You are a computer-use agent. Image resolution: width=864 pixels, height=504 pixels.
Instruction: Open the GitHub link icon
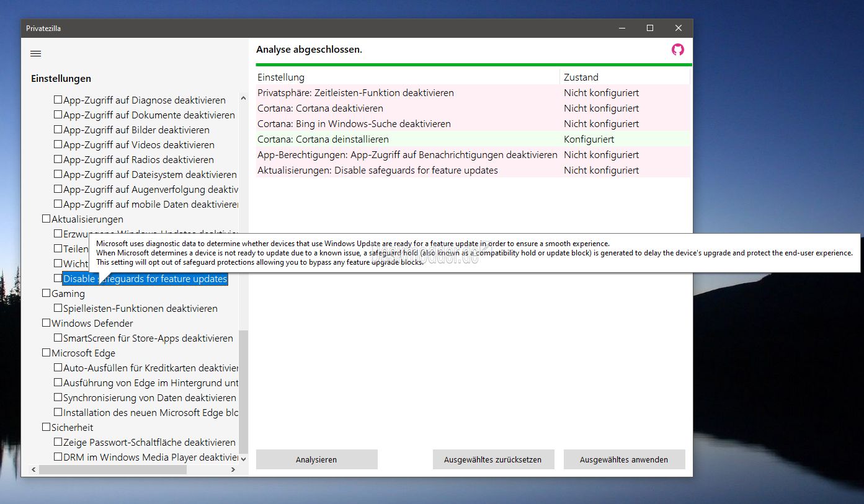[678, 50]
